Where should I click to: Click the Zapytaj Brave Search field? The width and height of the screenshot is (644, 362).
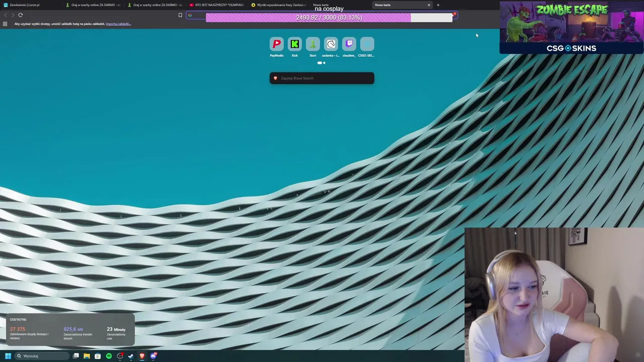tap(322, 78)
